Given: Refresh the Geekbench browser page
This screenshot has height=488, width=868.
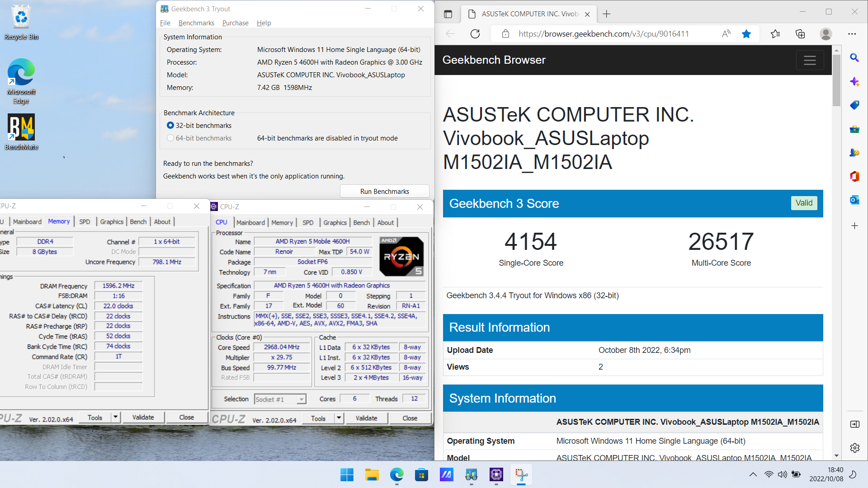Looking at the screenshot, I should 475,34.
